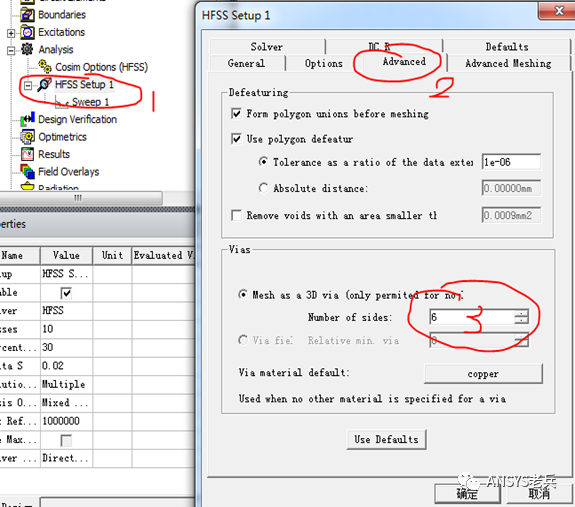Toggle the enabled checkbox in properties table
The image size is (575, 507).
tap(66, 293)
